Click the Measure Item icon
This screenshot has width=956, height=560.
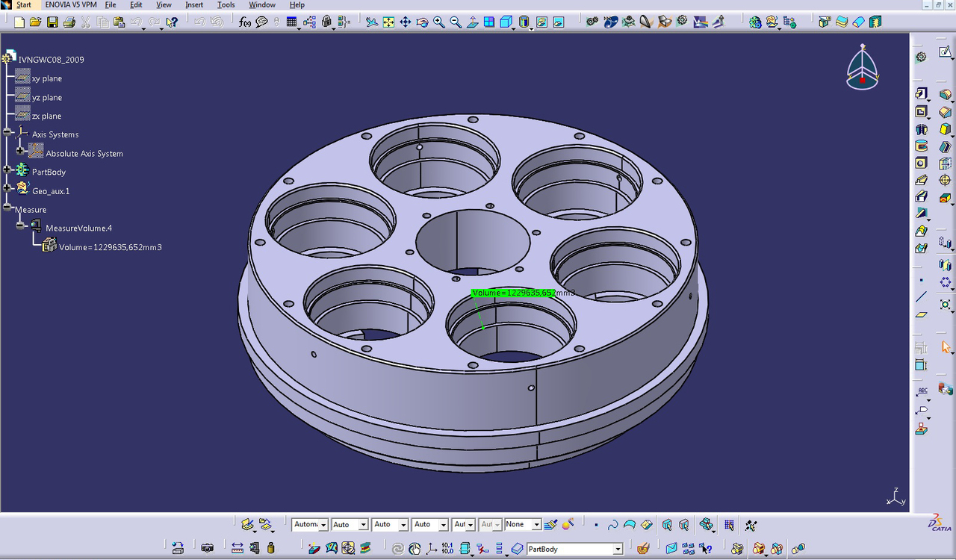254,548
